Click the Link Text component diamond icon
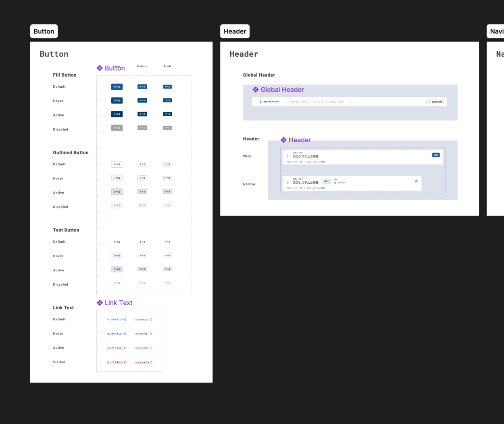The height and width of the screenshot is (424, 504). tap(100, 303)
